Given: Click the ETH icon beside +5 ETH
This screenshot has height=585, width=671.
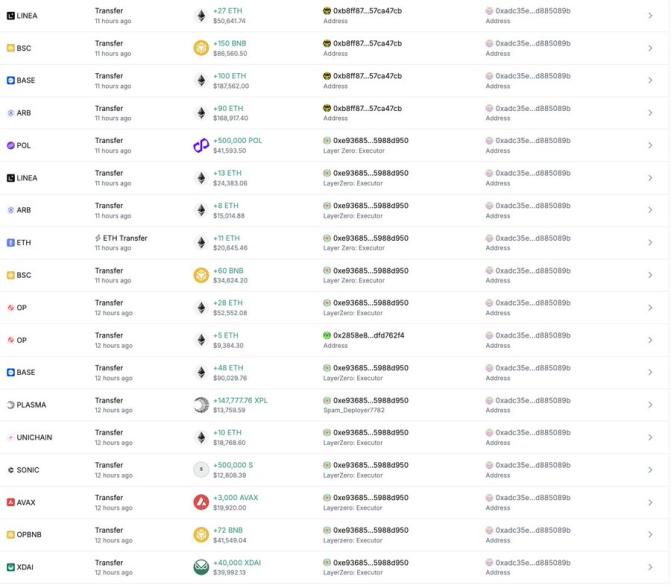Looking at the screenshot, I should 201,340.
